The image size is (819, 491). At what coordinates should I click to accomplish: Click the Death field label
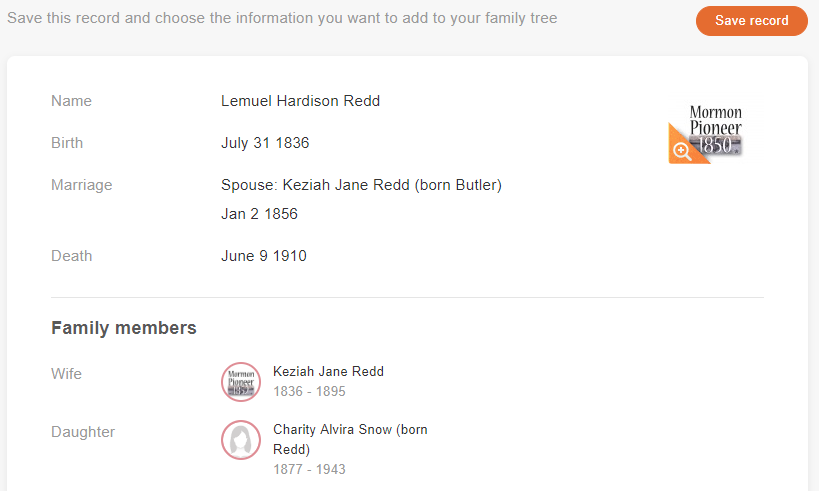[71, 256]
